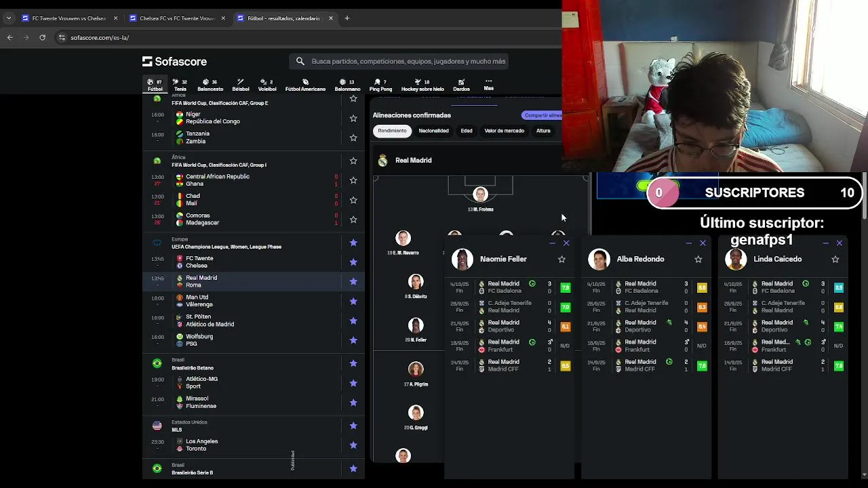This screenshot has width=868, height=488.
Task: Open the Baloncesto sport section
Action: tap(210, 85)
